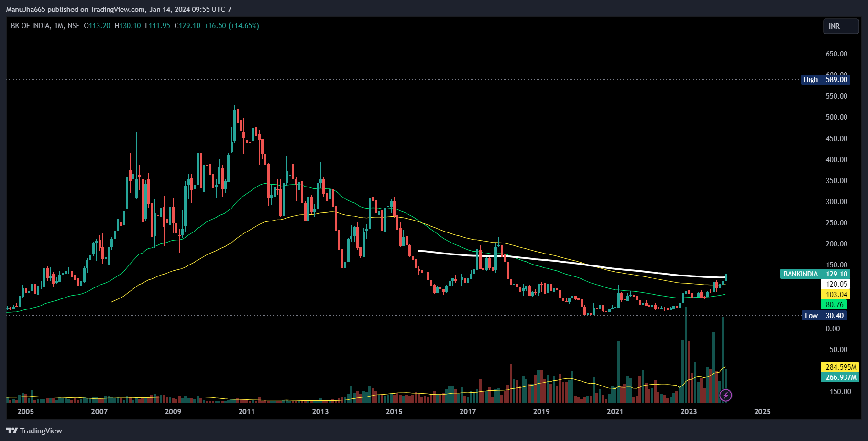
Task: Select the L111.95 low value
Action: pyautogui.click(x=157, y=26)
